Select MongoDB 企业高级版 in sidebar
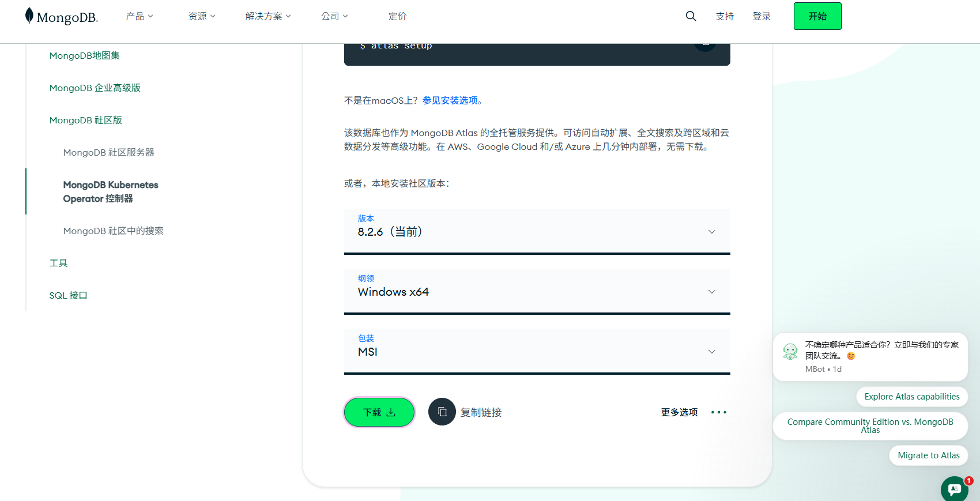The image size is (980, 501). (x=95, y=88)
